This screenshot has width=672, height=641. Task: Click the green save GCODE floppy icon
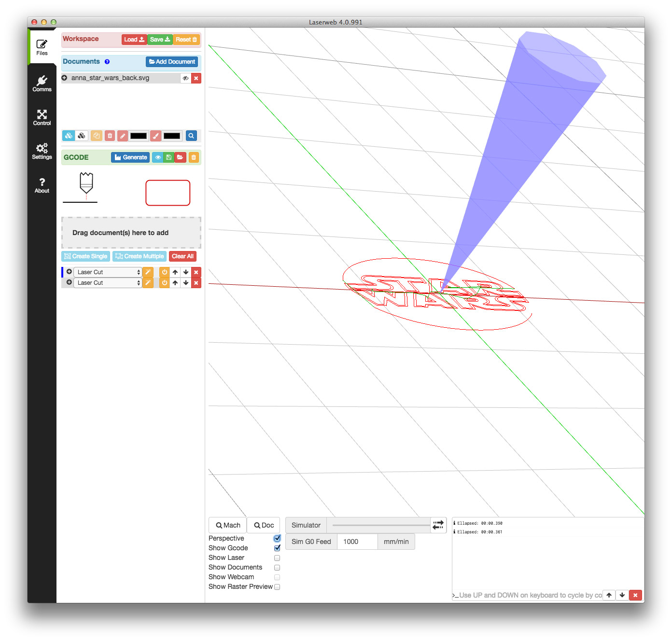[168, 157]
